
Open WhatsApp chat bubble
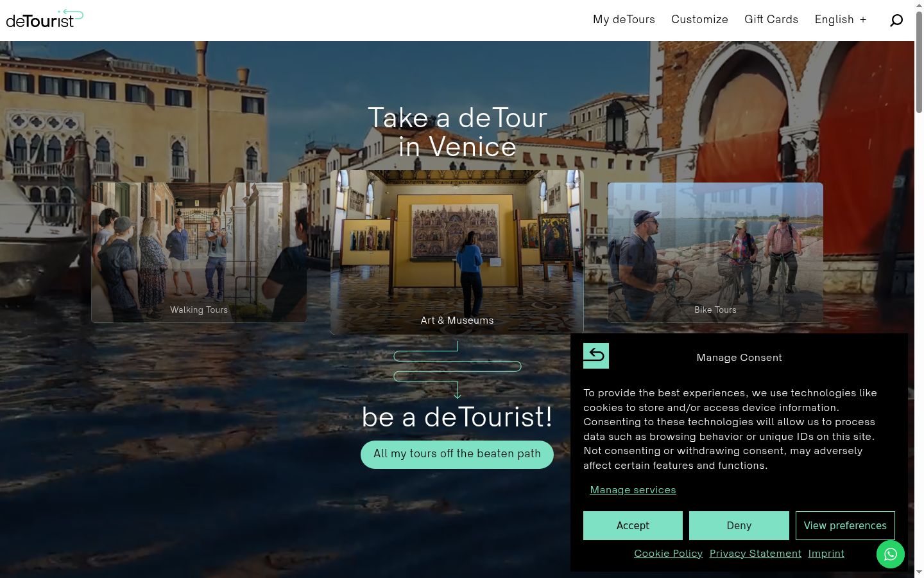(x=891, y=554)
